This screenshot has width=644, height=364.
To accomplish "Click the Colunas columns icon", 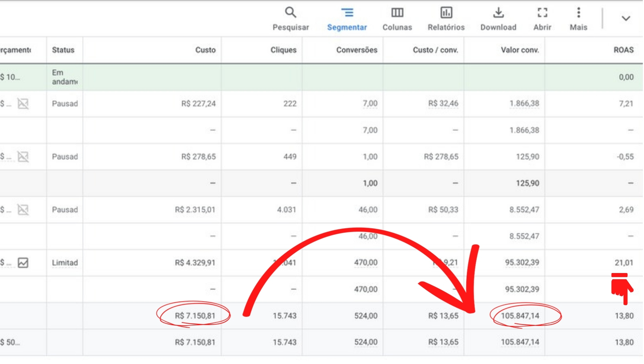I will [397, 13].
